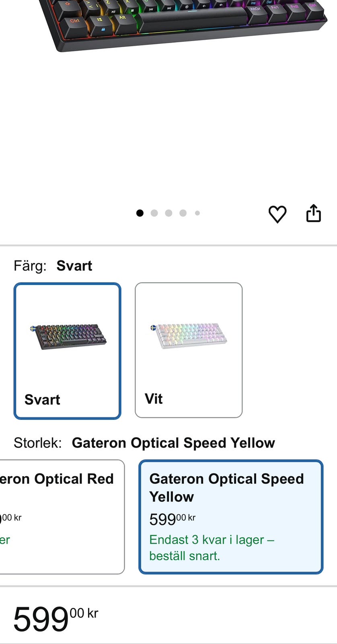Viewport: 337px width, 644px height.
Task: Jump to fourth image carousel dot
Action: (x=183, y=213)
